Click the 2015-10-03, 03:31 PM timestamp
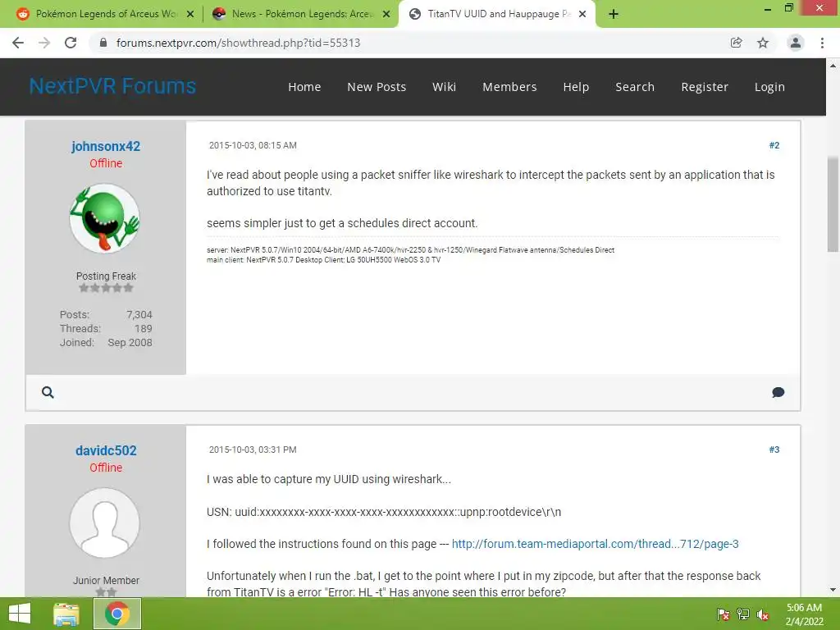This screenshot has height=630, width=840. point(253,450)
